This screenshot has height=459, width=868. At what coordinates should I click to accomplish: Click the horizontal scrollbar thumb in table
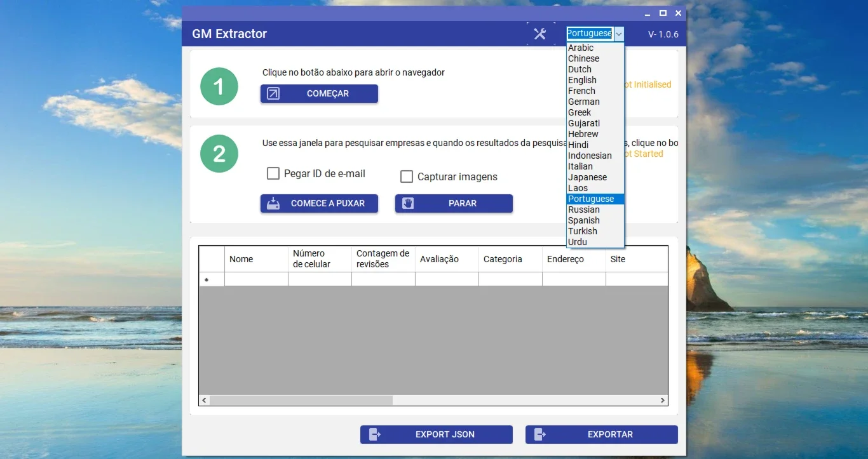tap(301, 401)
